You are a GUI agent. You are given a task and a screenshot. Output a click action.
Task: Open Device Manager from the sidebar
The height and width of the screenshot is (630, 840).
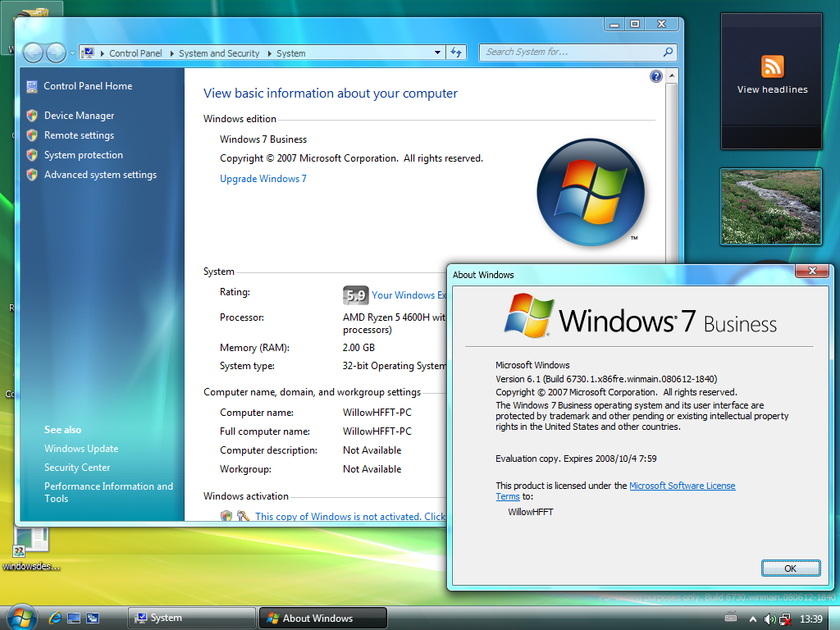(x=79, y=115)
